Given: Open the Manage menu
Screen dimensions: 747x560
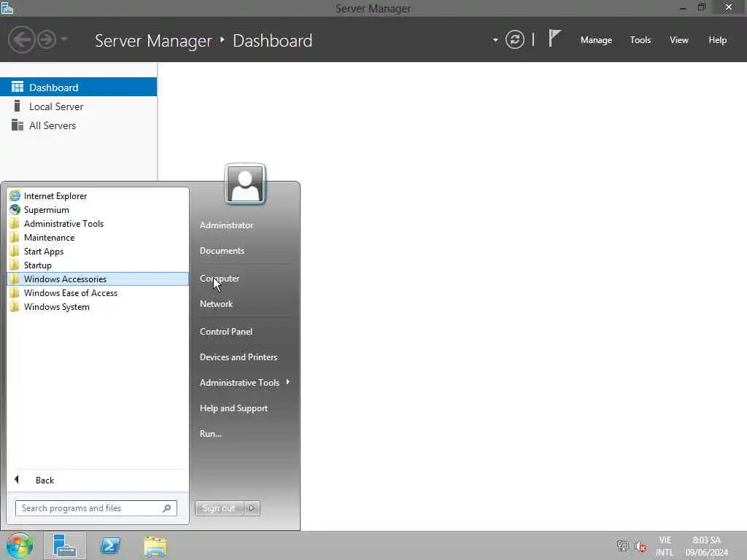Looking at the screenshot, I should (596, 40).
